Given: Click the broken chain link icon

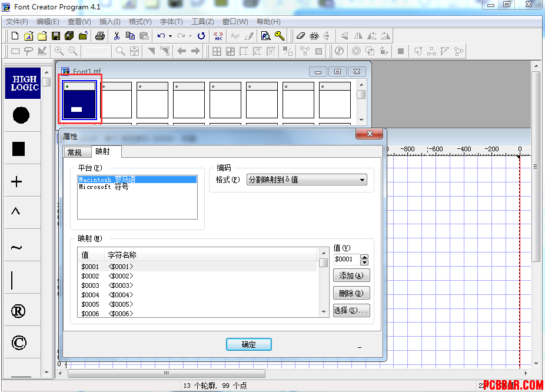Looking at the screenshot, I should tap(314, 36).
